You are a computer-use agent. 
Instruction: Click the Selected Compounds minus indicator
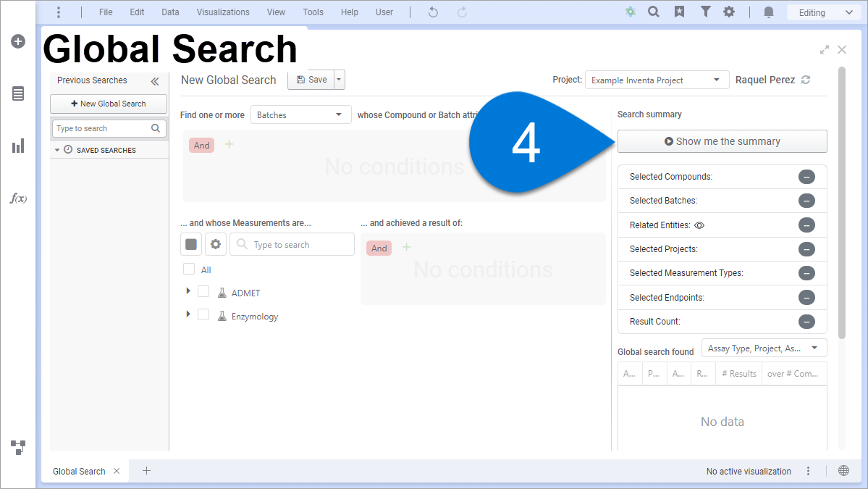(806, 177)
